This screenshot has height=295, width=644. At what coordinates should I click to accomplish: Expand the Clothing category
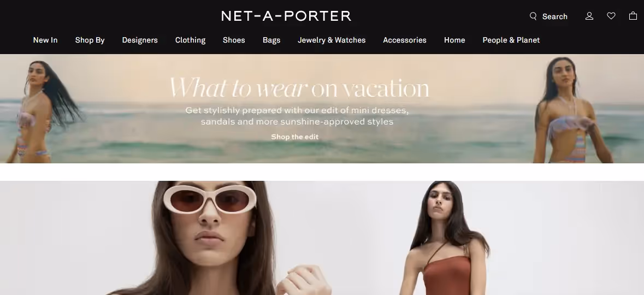[x=190, y=40]
